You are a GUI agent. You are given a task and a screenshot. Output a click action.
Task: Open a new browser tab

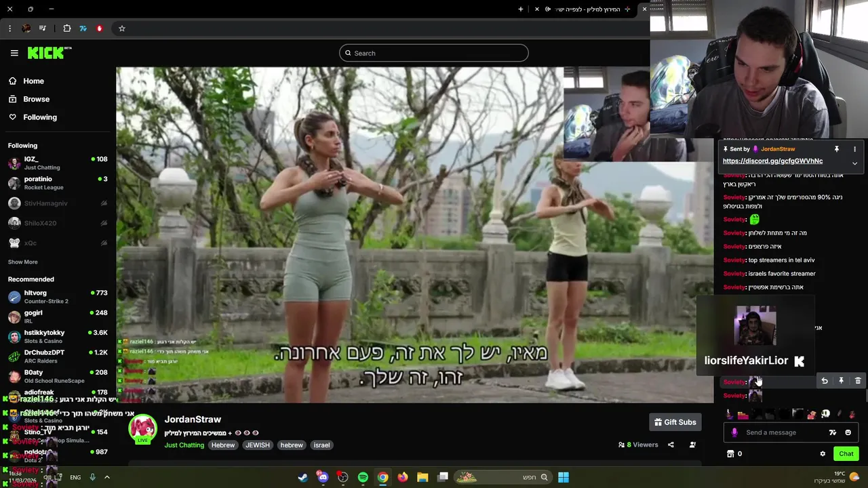coord(521,9)
